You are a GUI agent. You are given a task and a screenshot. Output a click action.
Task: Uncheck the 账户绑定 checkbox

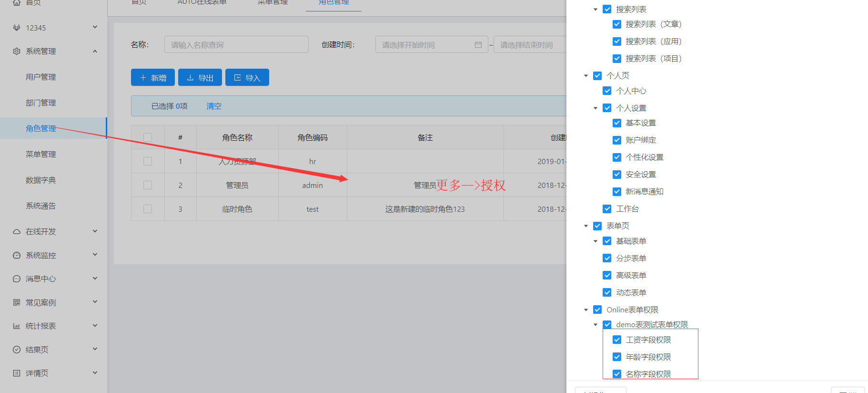pos(617,140)
